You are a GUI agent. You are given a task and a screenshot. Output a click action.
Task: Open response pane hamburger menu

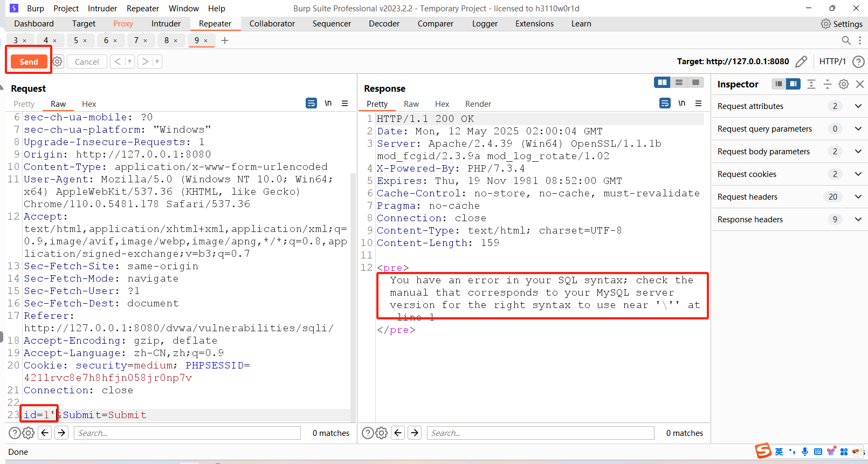pyautogui.click(x=699, y=103)
